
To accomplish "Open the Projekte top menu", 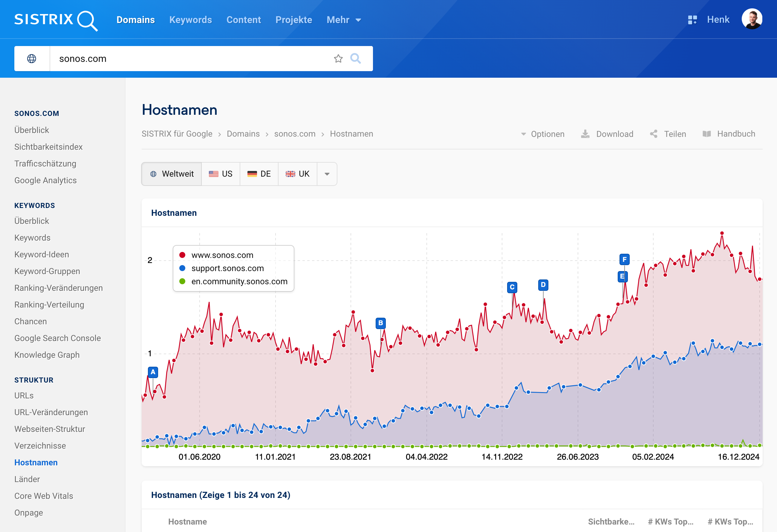I will tap(293, 20).
